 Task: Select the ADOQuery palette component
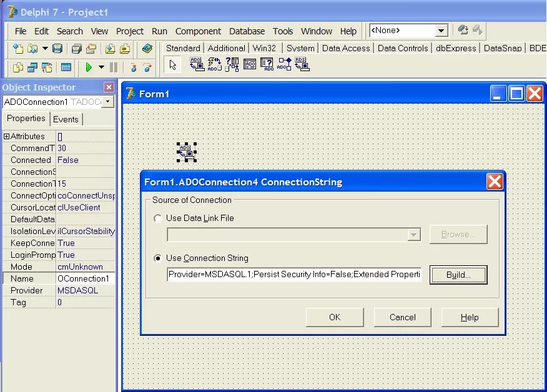pos(267,64)
